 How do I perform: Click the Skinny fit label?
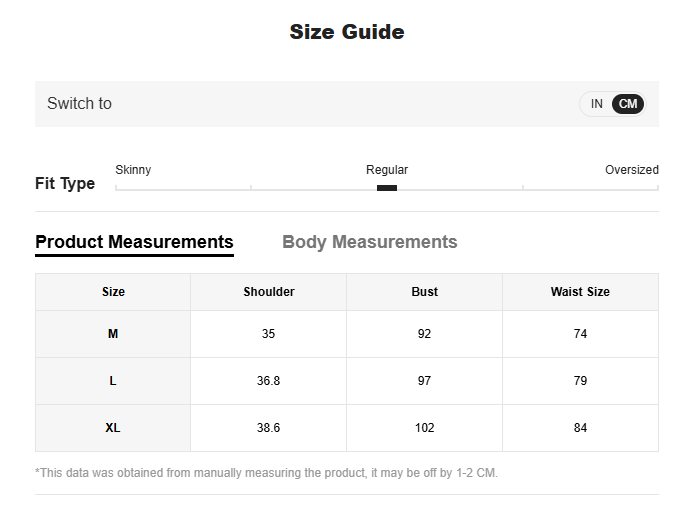pos(133,170)
